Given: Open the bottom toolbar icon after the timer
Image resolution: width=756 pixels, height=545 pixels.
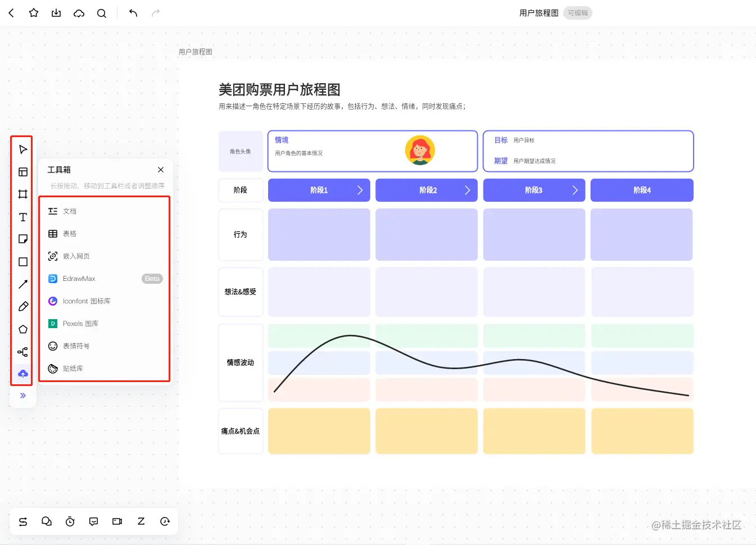Looking at the screenshot, I should pos(94,522).
